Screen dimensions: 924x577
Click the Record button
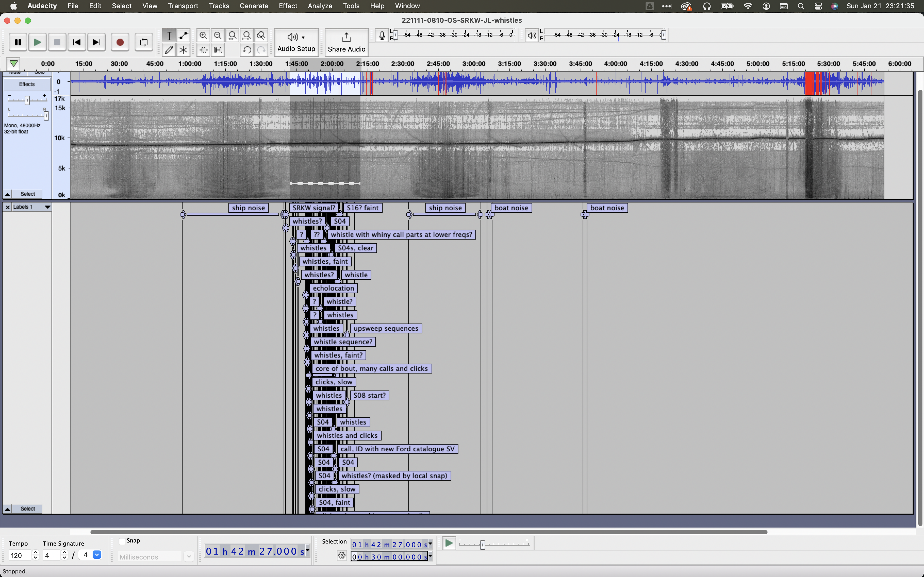(120, 42)
